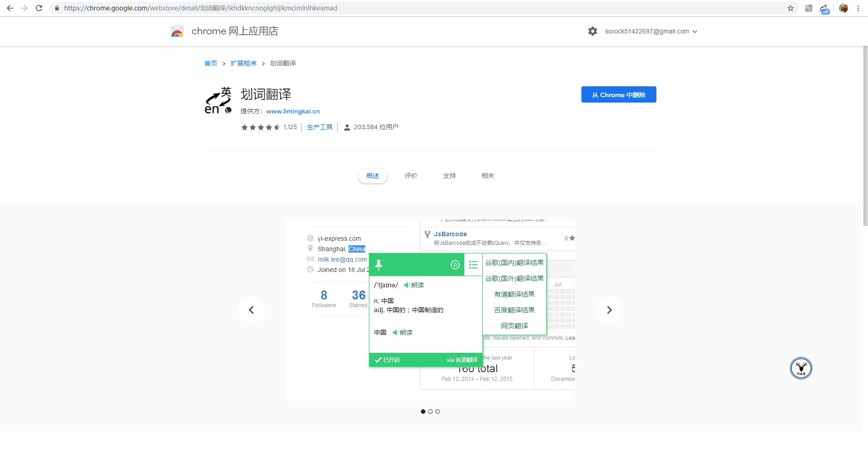Switch to the 评价 tab

pyautogui.click(x=411, y=176)
